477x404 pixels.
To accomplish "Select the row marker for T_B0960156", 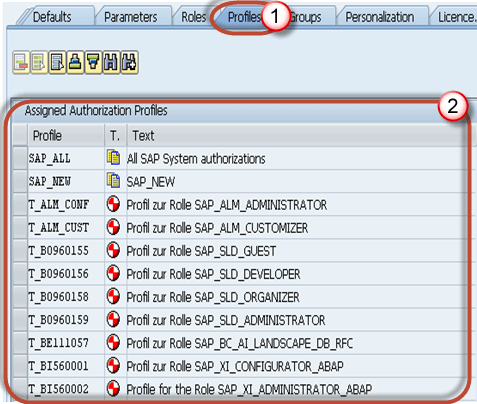I will (x=20, y=273).
